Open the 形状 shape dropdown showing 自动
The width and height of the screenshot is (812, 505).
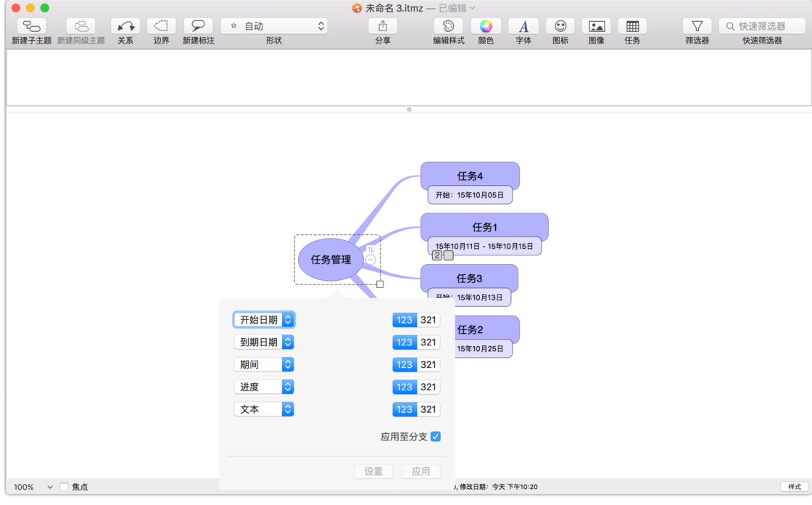[275, 25]
